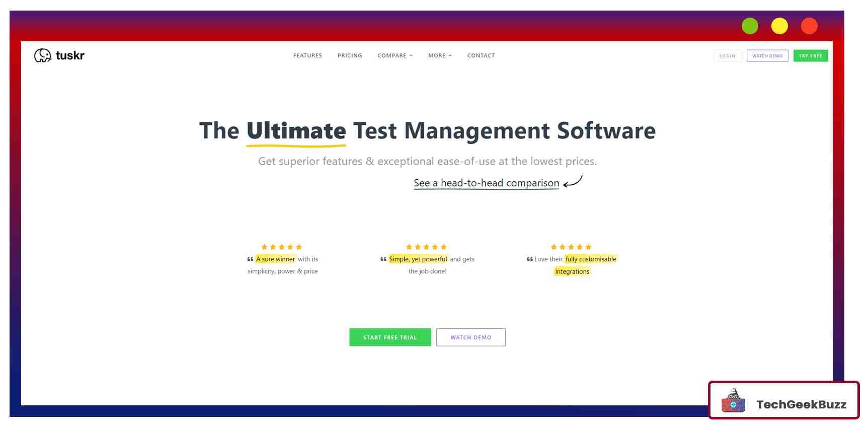The width and height of the screenshot is (868, 425).
Task: Open the head-to-head comparison link
Action: coord(486,183)
